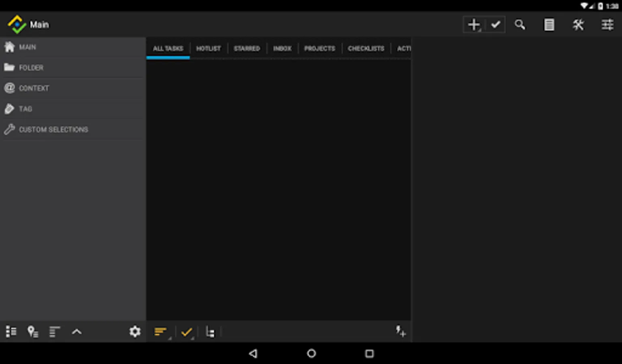The width and height of the screenshot is (622, 364).
Task: Open the hierarchy tree view icon
Action: [x=210, y=332]
